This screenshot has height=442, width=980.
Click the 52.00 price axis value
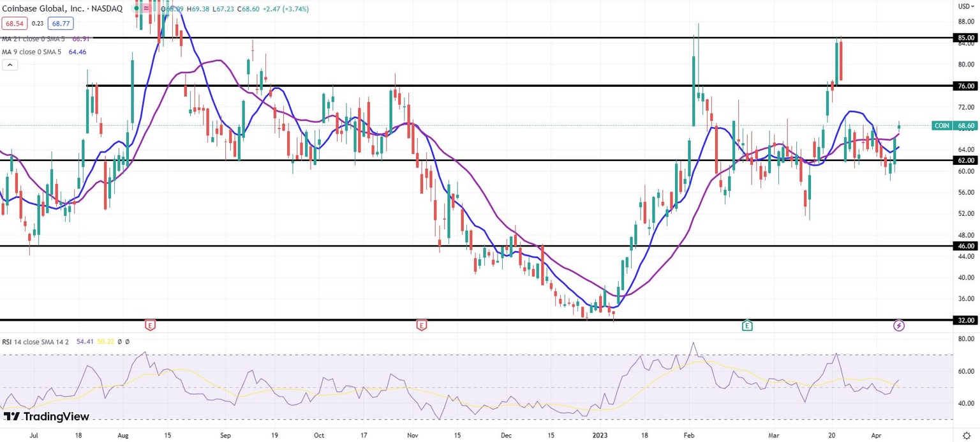pyautogui.click(x=966, y=213)
